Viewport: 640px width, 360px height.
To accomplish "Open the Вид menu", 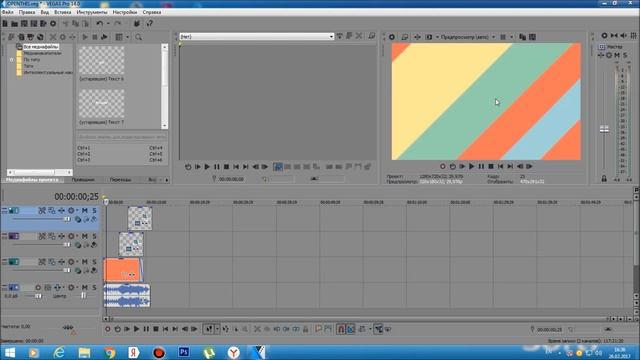I will pyautogui.click(x=44, y=12).
